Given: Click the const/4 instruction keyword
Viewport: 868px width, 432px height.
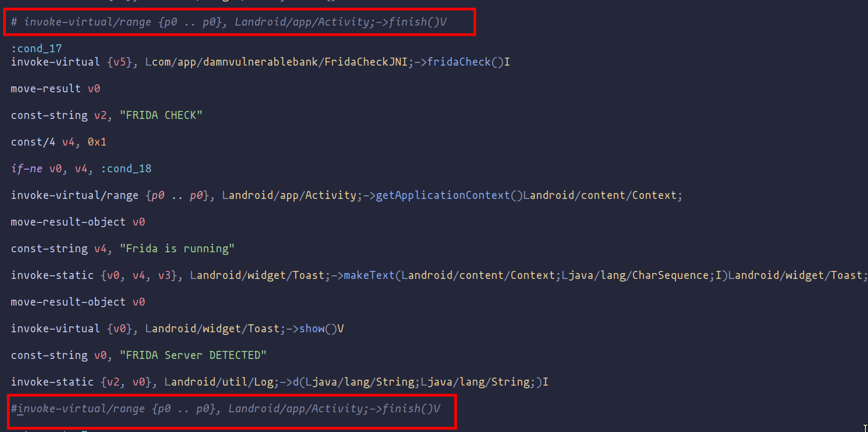Looking at the screenshot, I should point(33,142).
